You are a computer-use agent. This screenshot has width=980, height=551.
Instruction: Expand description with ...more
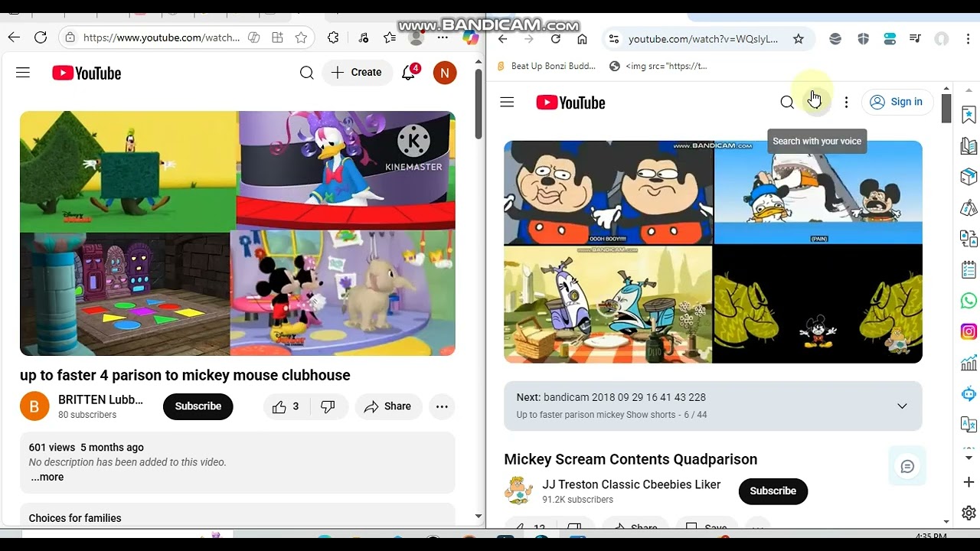coord(47,477)
